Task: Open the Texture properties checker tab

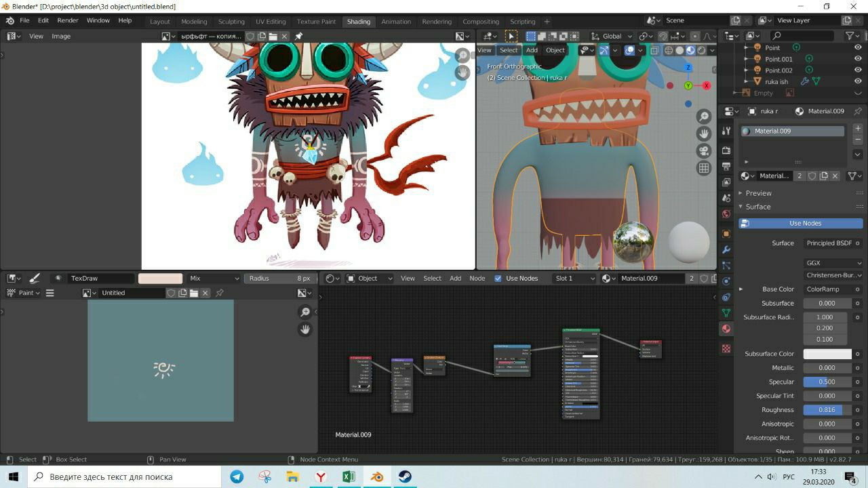Action: pyautogui.click(x=726, y=348)
